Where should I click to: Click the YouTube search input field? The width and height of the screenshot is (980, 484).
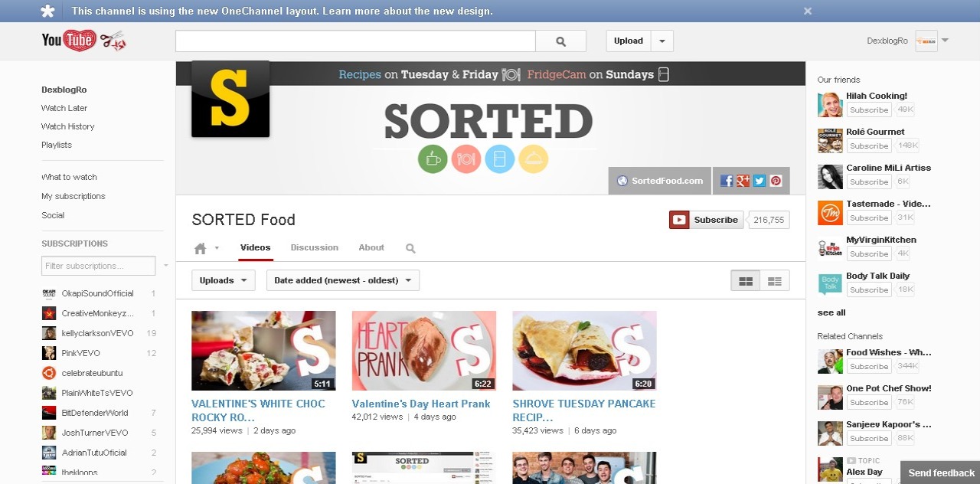click(355, 41)
